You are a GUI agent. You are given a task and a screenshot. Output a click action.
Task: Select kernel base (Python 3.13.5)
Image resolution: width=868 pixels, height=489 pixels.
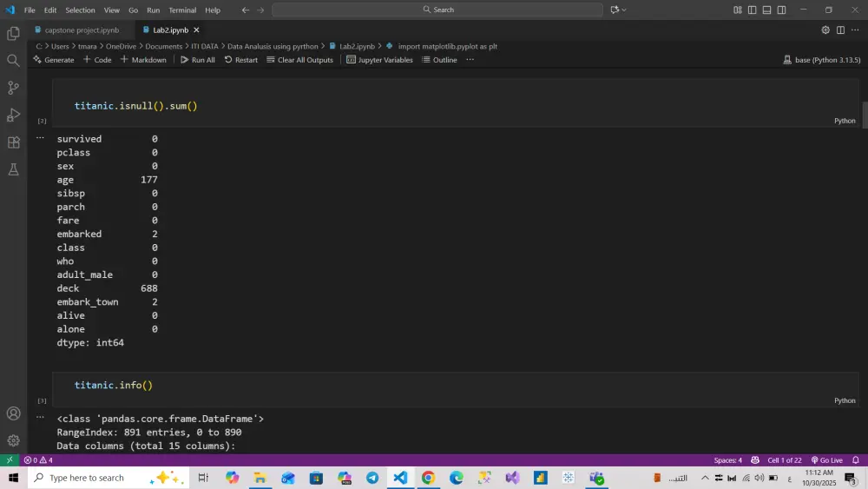[821, 60]
